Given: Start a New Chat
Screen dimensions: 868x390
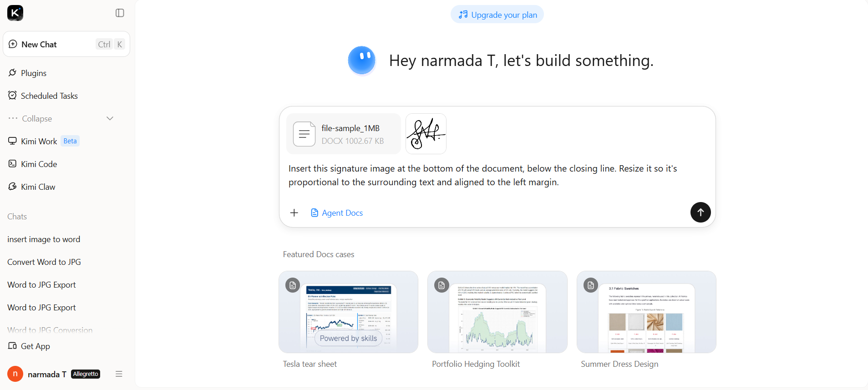Looking at the screenshot, I should pos(66,44).
